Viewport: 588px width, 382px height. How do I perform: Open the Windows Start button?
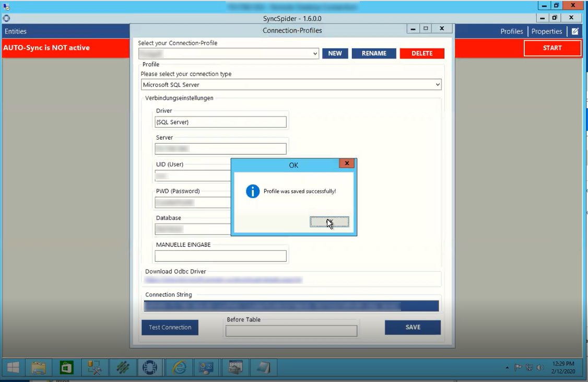point(13,368)
